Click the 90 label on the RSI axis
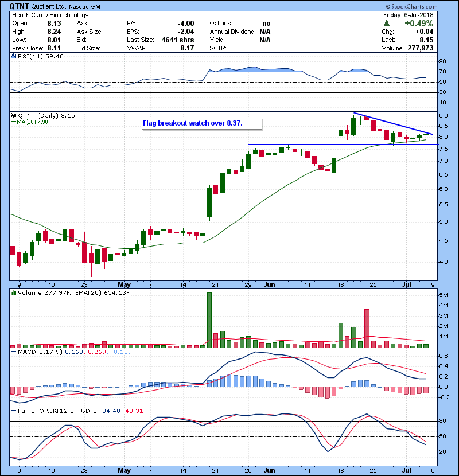Image resolution: width=459 pixels, height=476 pixels. [442, 61]
